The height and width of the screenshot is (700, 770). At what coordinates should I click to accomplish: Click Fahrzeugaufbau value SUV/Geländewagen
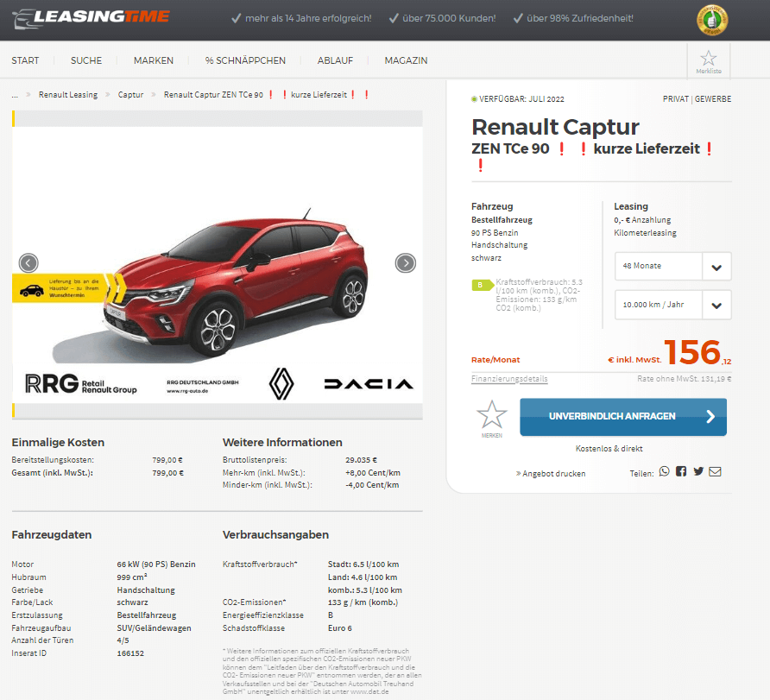[155, 628]
